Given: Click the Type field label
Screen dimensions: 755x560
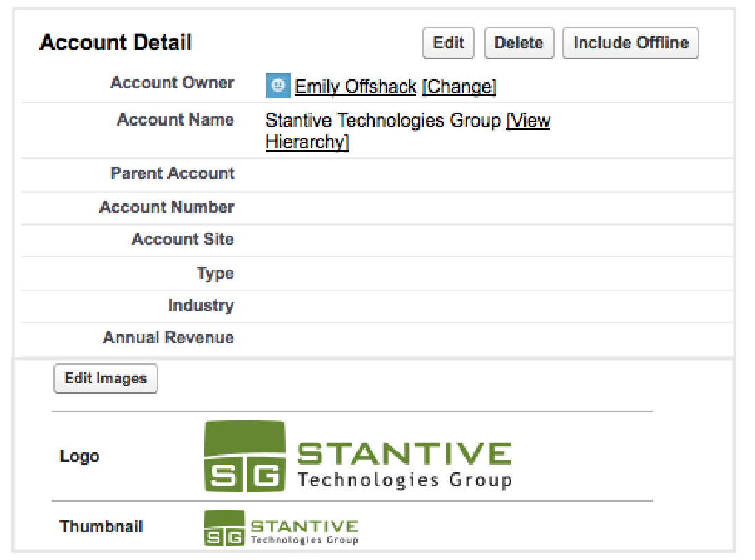Looking at the screenshot, I should click(x=215, y=274).
